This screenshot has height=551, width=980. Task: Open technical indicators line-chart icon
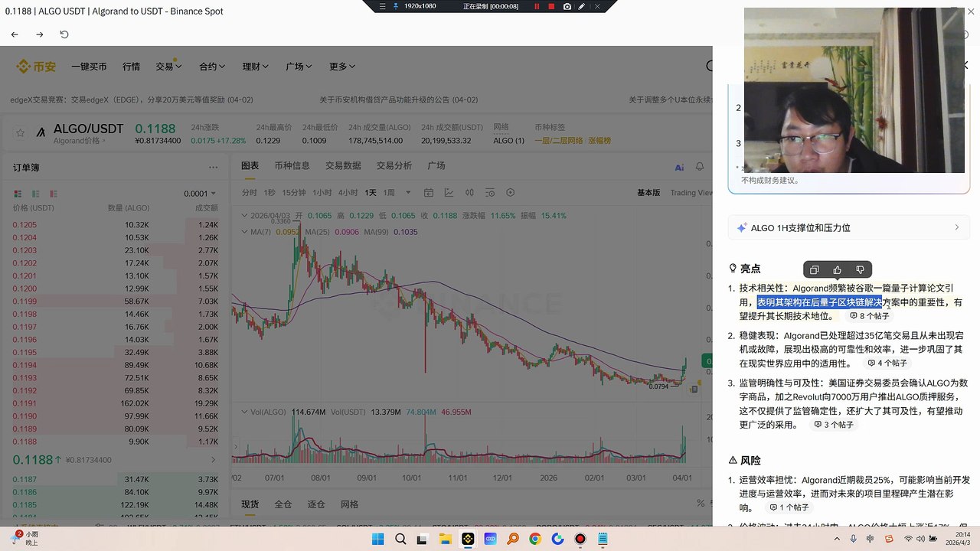(x=450, y=192)
